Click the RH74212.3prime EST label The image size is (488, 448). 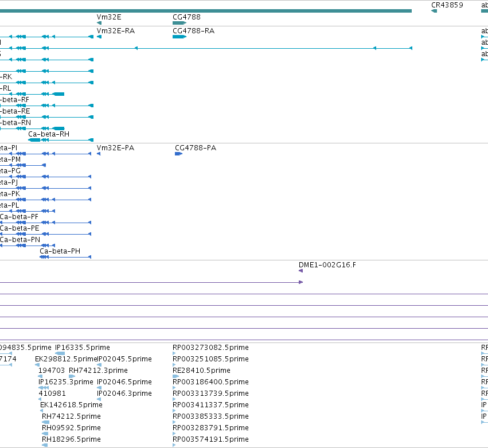click(98, 371)
